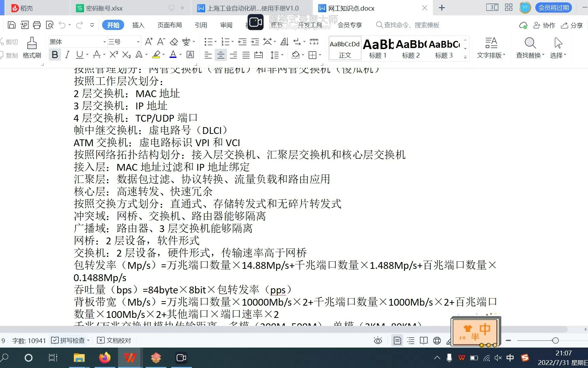Click the 会员将过期 membership button

click(553, 7)
